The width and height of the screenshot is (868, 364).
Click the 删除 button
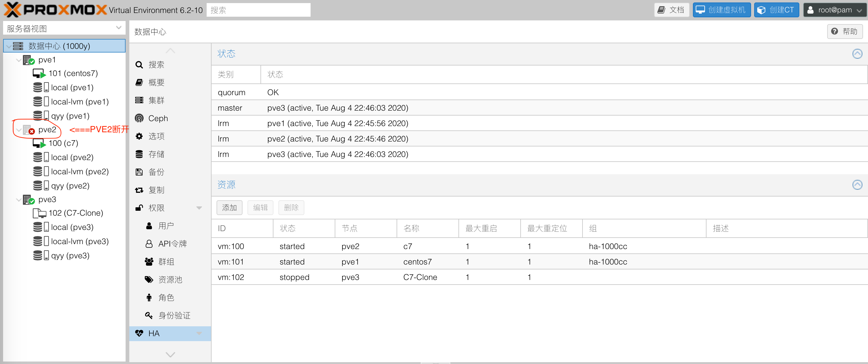291,208
